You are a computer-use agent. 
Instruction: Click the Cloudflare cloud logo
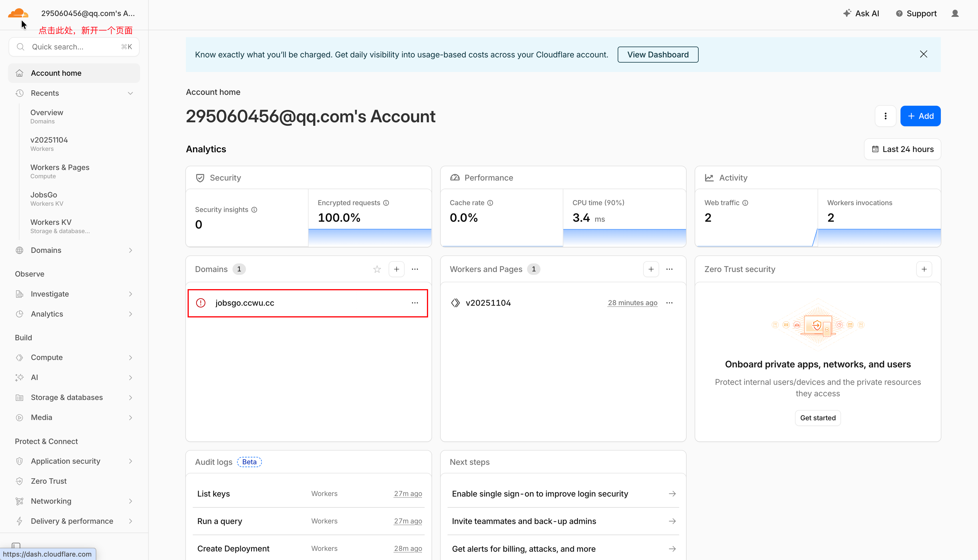[x=18, y=13]
